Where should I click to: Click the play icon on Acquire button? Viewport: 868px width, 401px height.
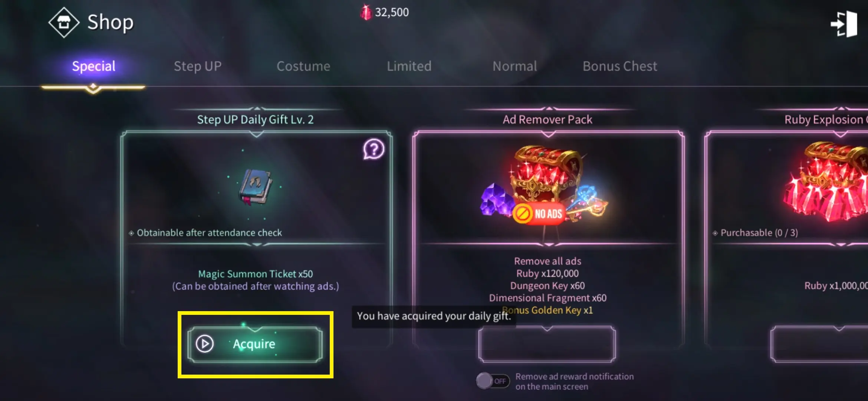(x=205, y=344)
